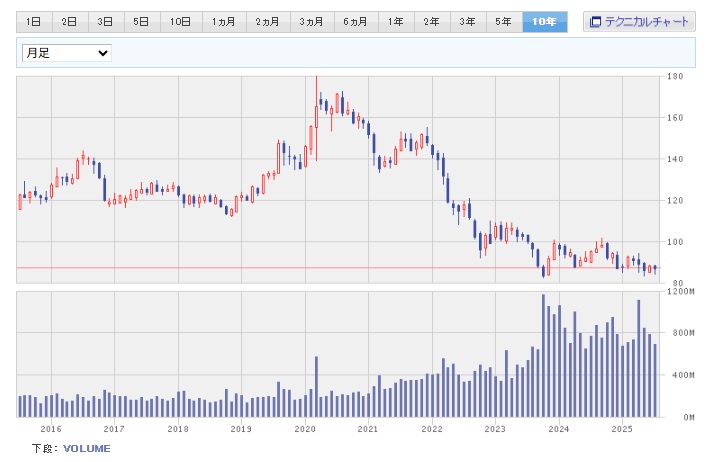The image size is (718, 462).
Task: Click the 2016 x-axis label
Action: click(51, 429)
